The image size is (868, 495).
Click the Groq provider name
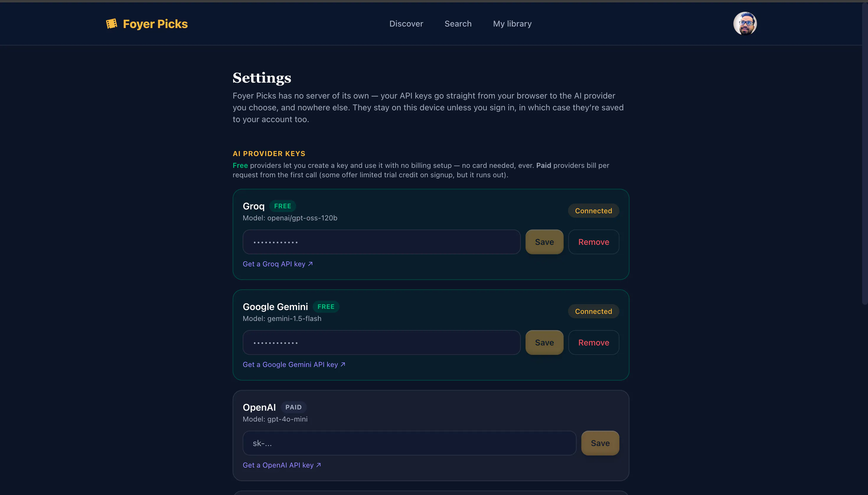coord(254,206)
